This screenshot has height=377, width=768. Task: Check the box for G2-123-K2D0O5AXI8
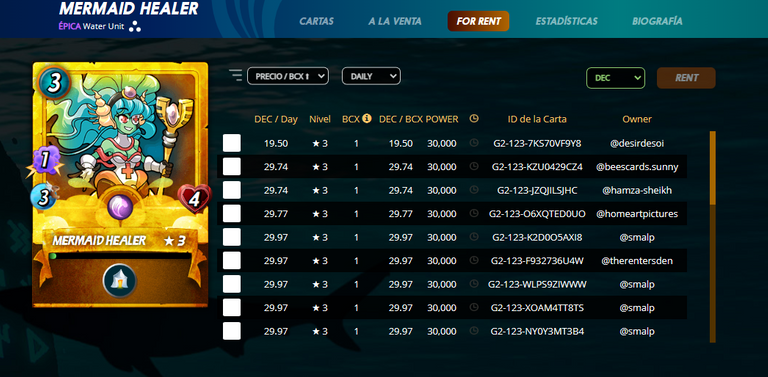coord(232,237)
